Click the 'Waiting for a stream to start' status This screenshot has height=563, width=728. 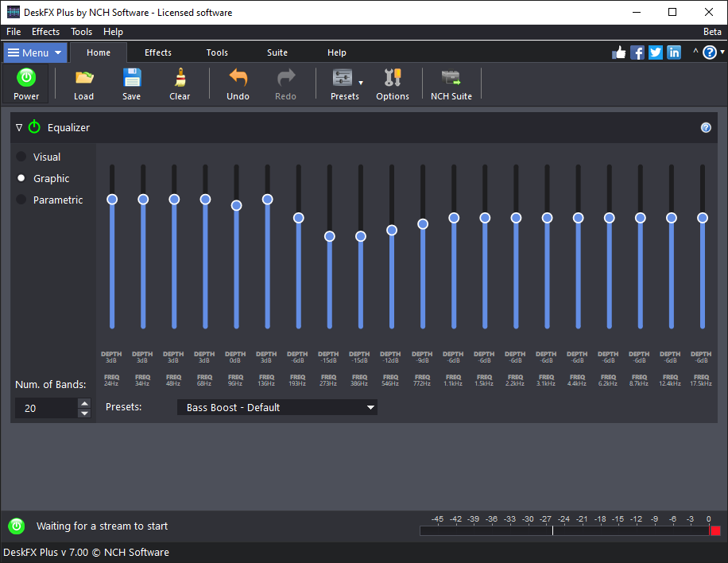click(103, 526)
